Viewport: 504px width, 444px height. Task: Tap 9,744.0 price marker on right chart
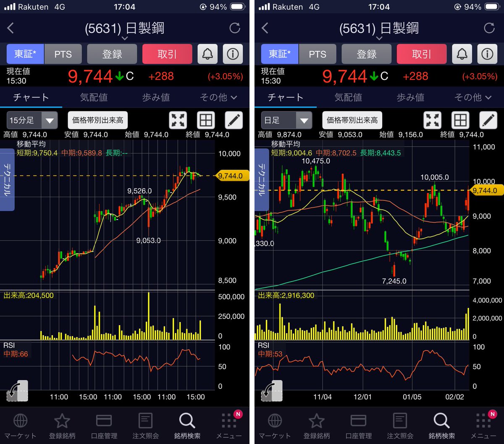486,190
